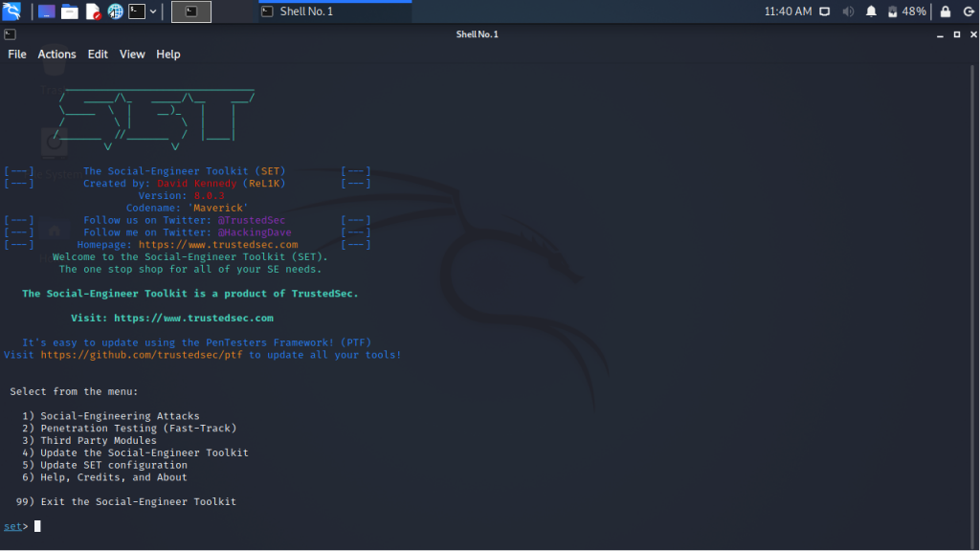980x551 pixels.
Task: Click option 99 Exit the Social-Engineer Toolkit
Action: tap(126, 501)
